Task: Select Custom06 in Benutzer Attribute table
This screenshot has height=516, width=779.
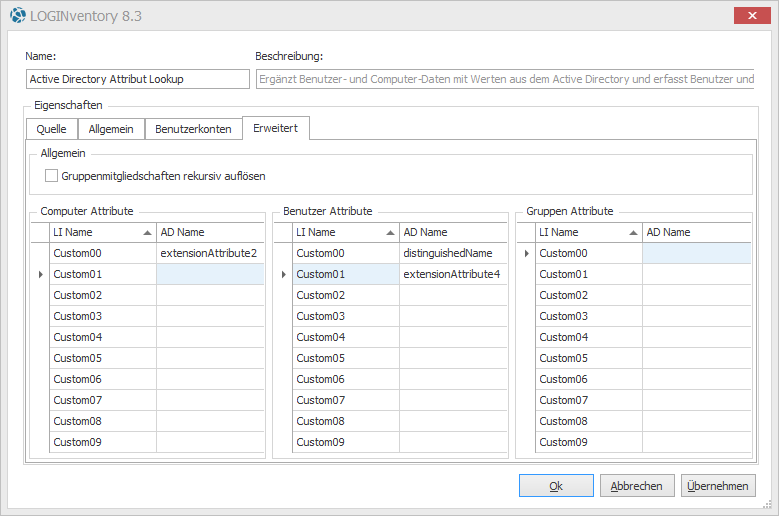Action: pos(346,379)
